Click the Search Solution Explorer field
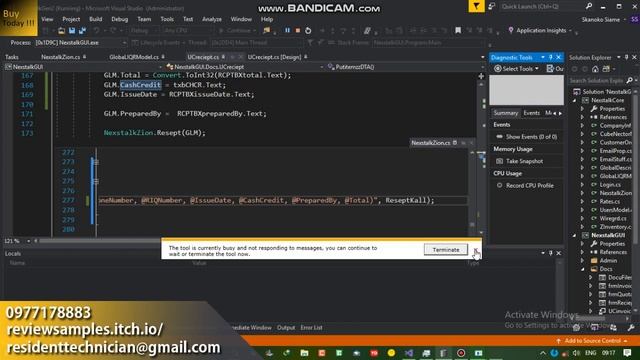This screenshot has width=640, height=360. 597,81
